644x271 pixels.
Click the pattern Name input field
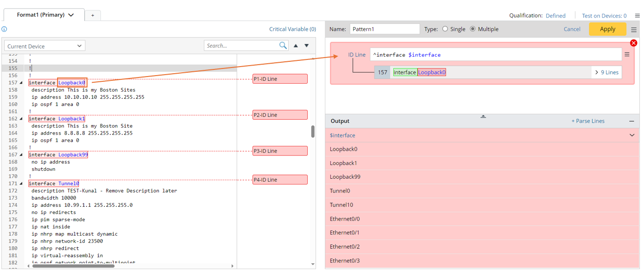pyautogui.click(x=384, y=29)
